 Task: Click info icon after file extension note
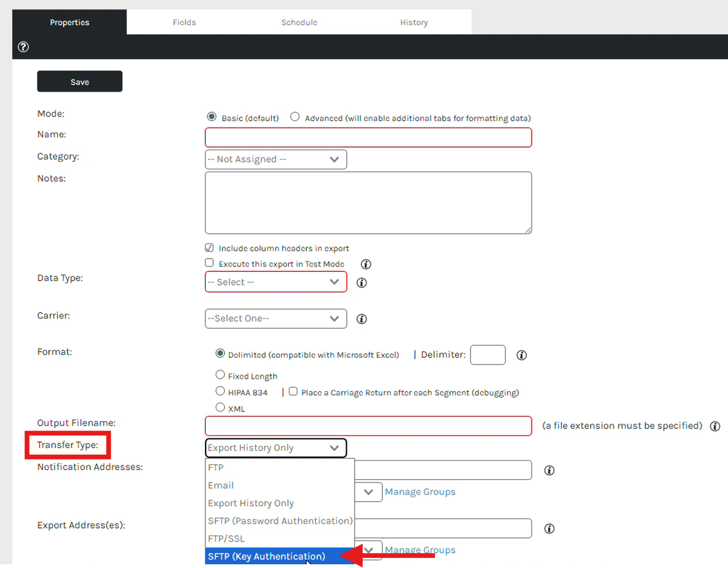(715, 426)
